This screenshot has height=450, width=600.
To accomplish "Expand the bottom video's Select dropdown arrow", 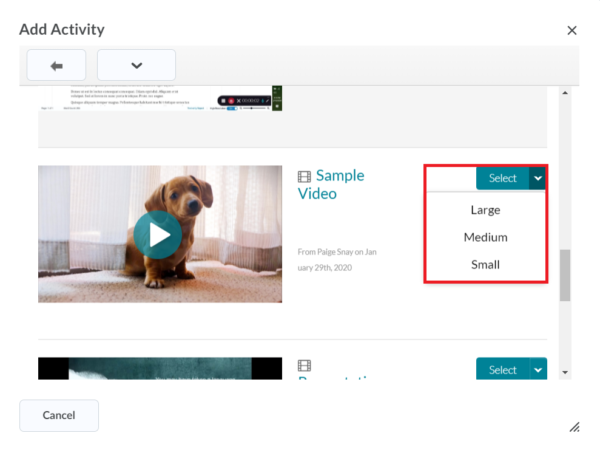I will 538,370.
